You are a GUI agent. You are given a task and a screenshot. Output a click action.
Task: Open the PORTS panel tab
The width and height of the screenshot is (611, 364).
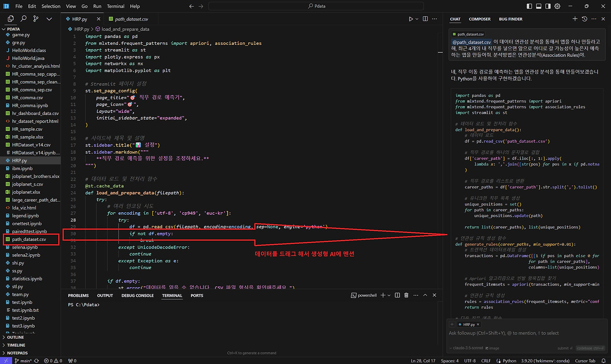tap(197, 295)
